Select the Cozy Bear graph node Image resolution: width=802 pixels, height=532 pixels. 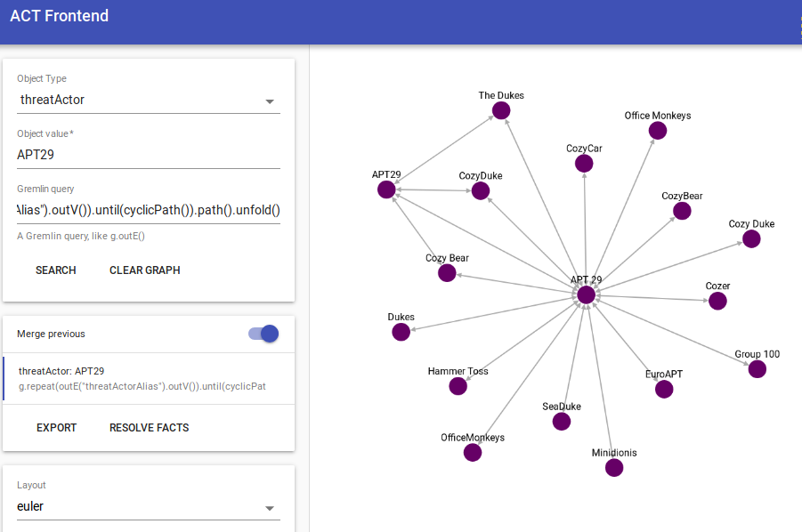click(x=447, y=273)
